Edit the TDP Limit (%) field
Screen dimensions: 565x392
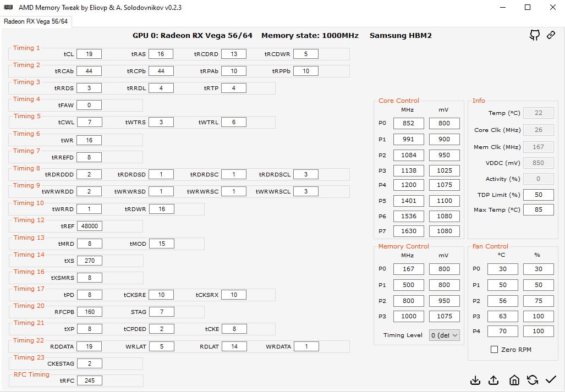(x=539, y=195)
